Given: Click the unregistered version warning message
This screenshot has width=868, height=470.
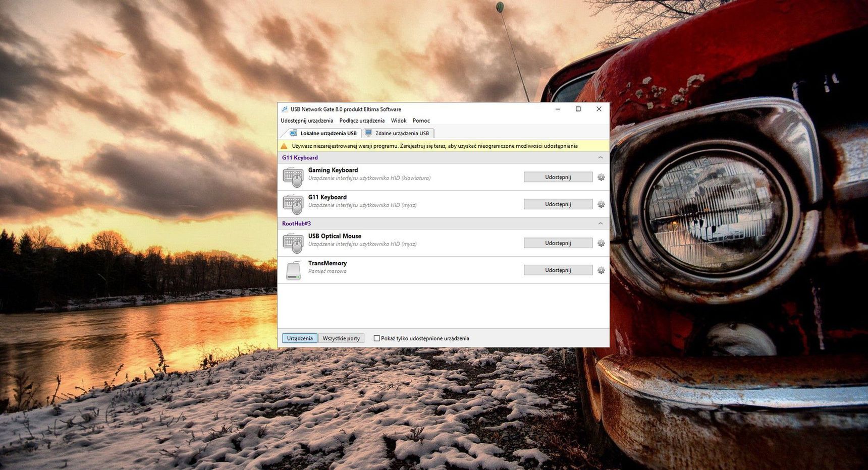Looking at the screenshot, I should [435, 146].
